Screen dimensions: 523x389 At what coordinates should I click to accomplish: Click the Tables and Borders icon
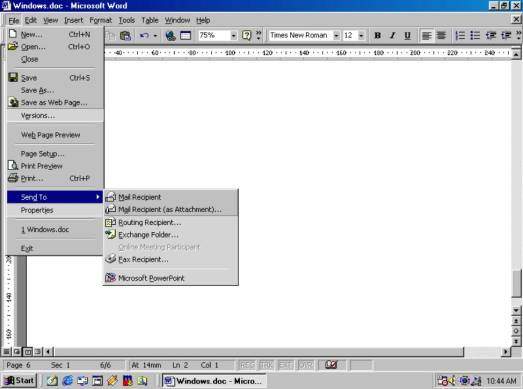pyautogui.click(x=185, y=35)
